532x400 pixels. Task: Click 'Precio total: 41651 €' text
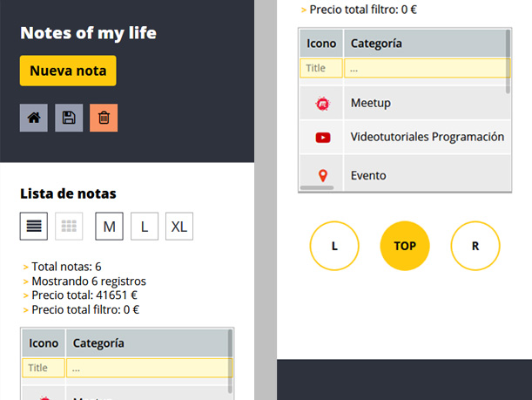point(84,295)
